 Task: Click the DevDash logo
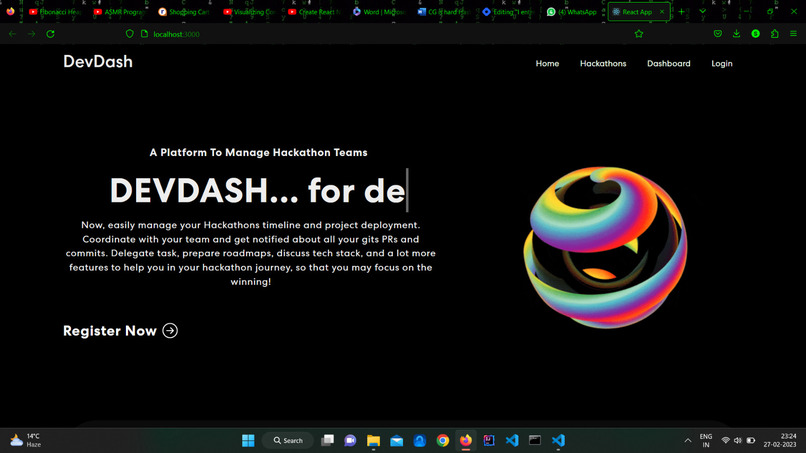tap(98, 62)
